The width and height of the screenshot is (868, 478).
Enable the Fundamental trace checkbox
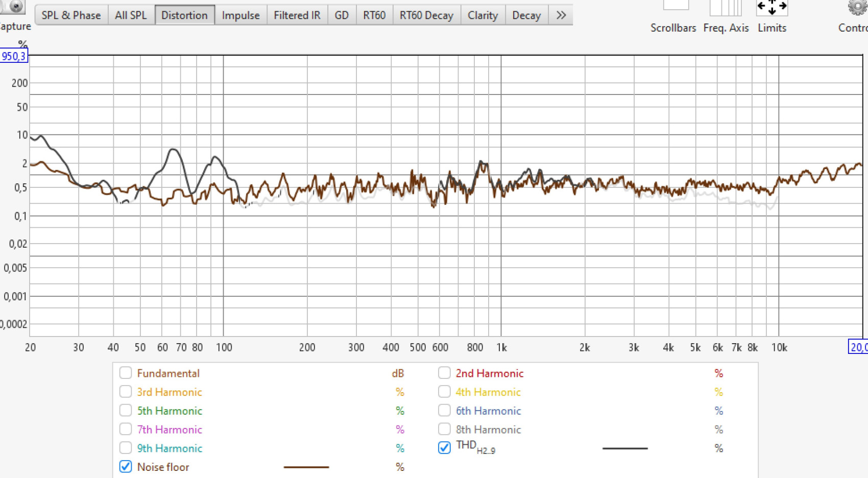pyautogui.click(x=126, y=373)
